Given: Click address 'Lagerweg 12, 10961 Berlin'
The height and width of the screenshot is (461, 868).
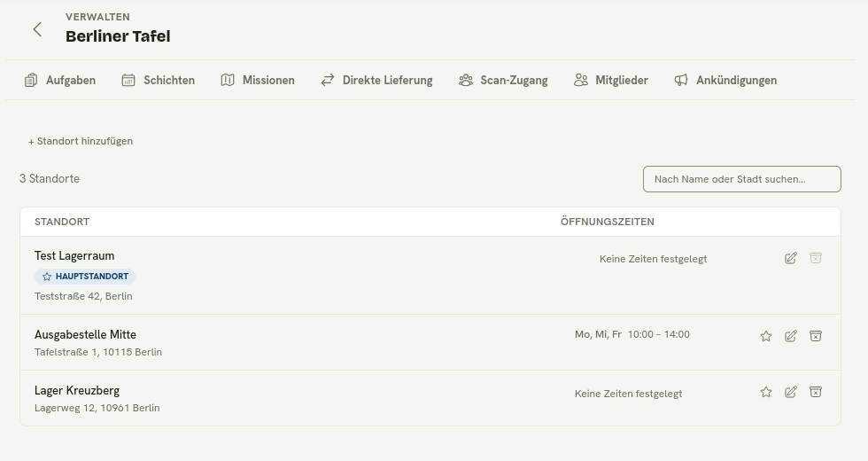Looking at the screenshot, I should 97,409.
